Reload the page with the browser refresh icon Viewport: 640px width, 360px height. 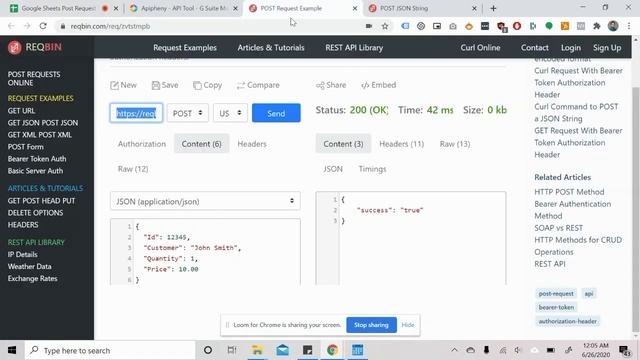(x=43, y=26)
